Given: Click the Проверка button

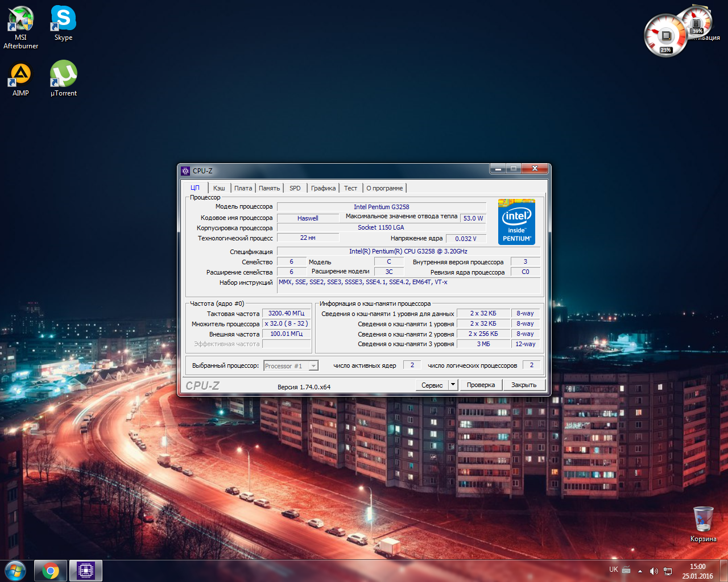Looking at the screenshot, I should tap(481, 385).
